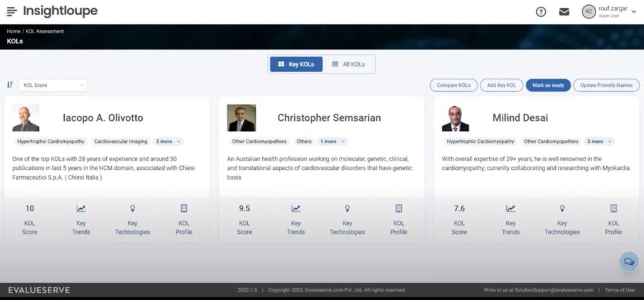Open the help question mark icon
Image resolution: width=644 pixels, height=300 pixels.
tap(541, 12)
